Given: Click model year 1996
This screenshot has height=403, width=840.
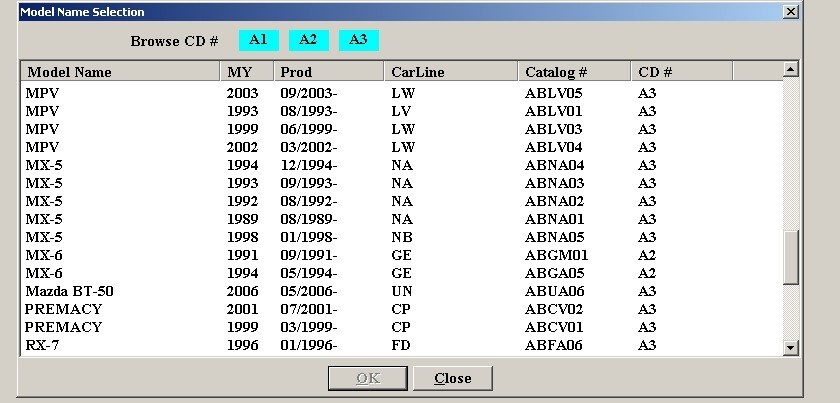Looking at the screenshot, I should (x=242, y=345).
